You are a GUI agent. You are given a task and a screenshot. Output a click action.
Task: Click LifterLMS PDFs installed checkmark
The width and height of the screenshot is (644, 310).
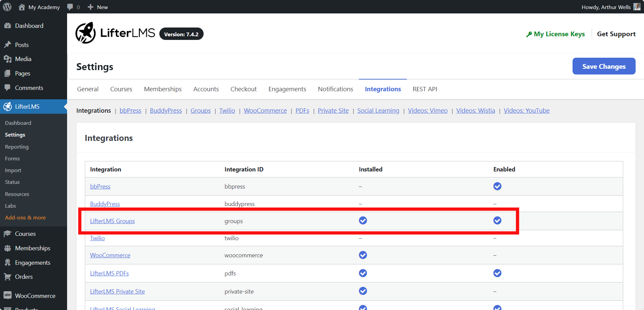pyautogui.click(x=363, y=273)
